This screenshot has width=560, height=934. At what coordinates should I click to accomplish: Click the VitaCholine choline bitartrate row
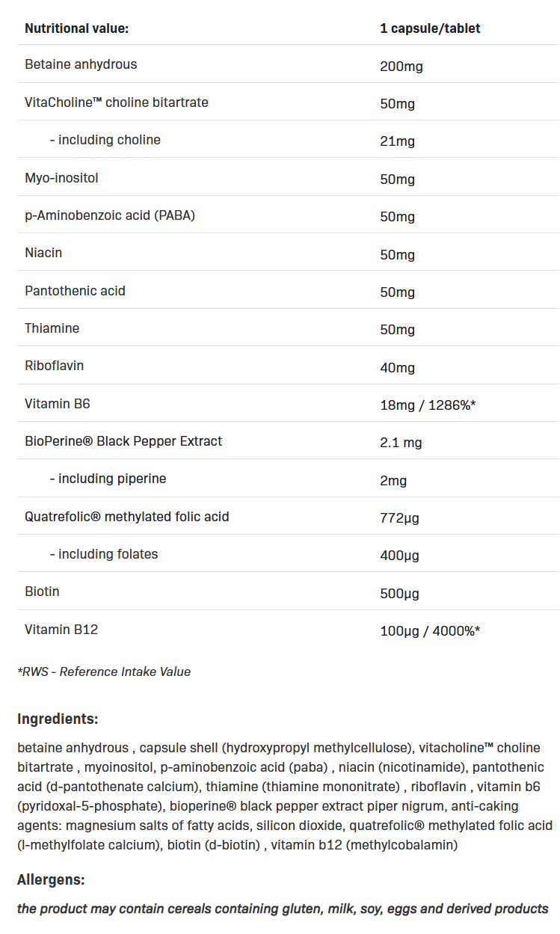point(288,102)
